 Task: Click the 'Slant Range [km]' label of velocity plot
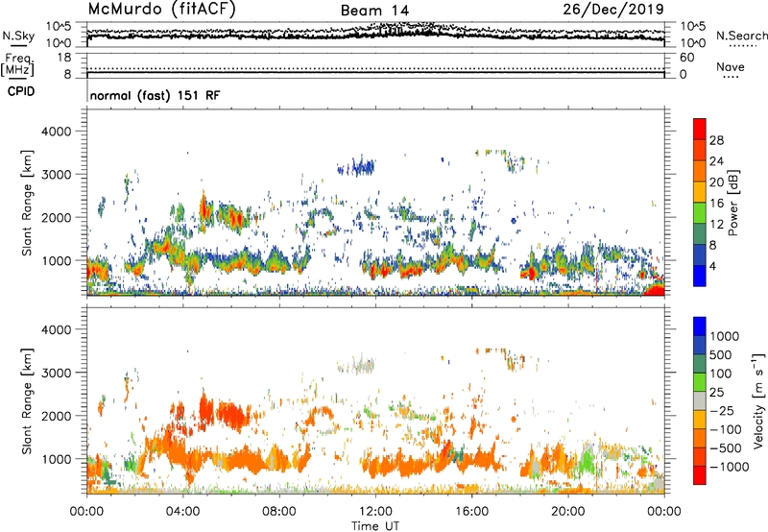[x=27, y=401]
